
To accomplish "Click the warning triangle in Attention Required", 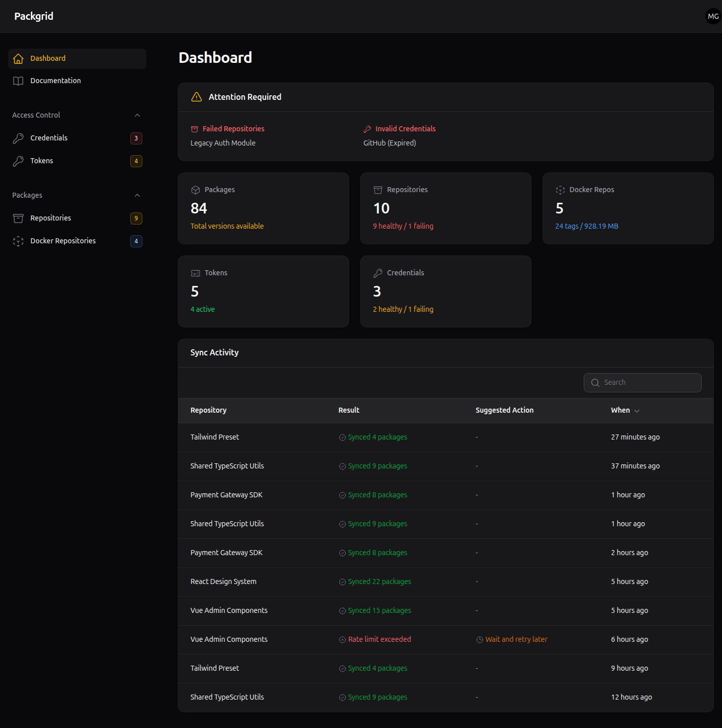I will point(196,97).
